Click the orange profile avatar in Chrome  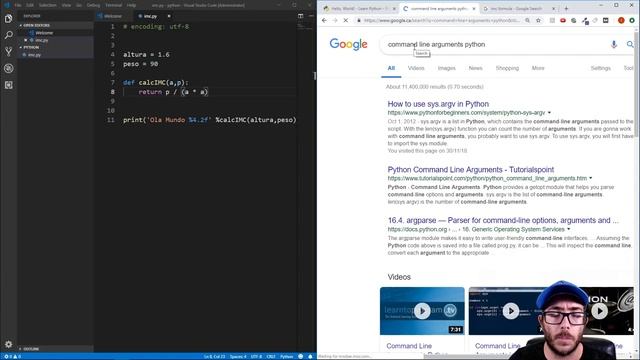tap(621, 20)
